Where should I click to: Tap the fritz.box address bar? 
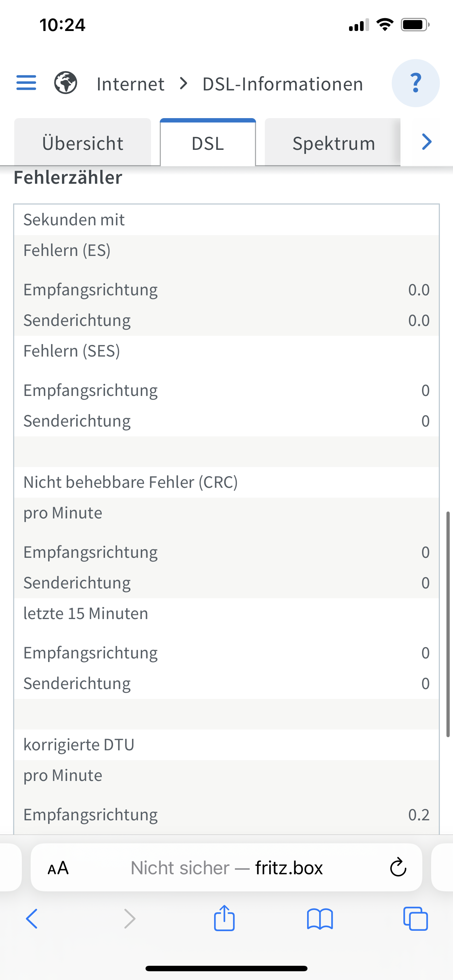227,868
